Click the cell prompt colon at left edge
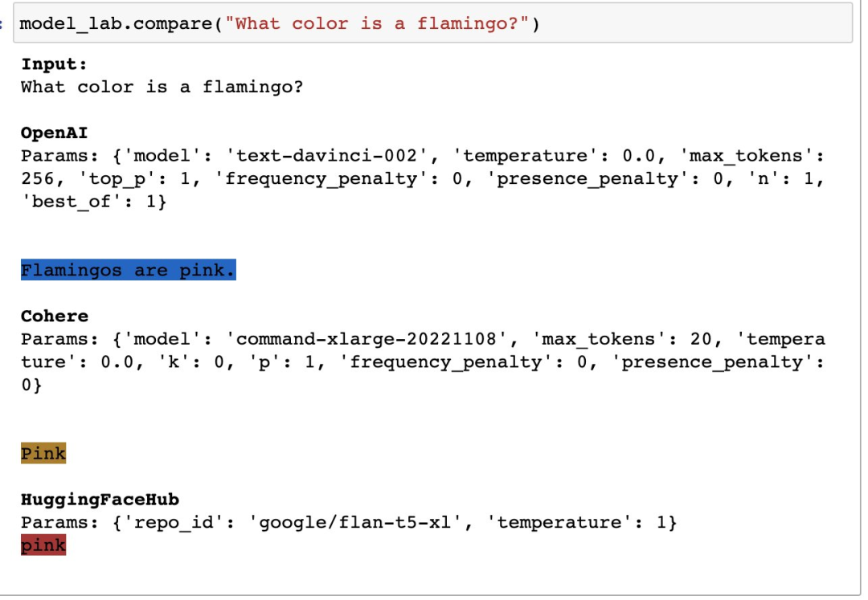The width and height of the screenshot is (868, 600). [x=2, y=24]
